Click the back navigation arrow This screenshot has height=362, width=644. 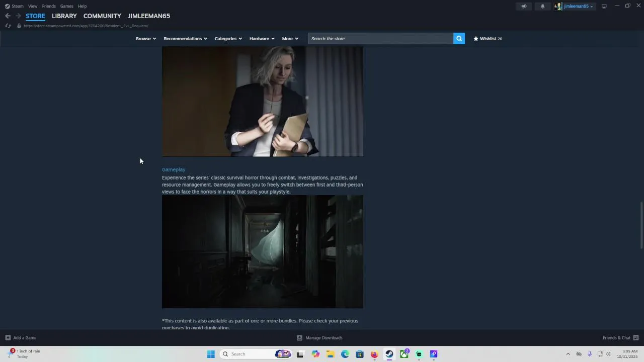tap(8, 16)
